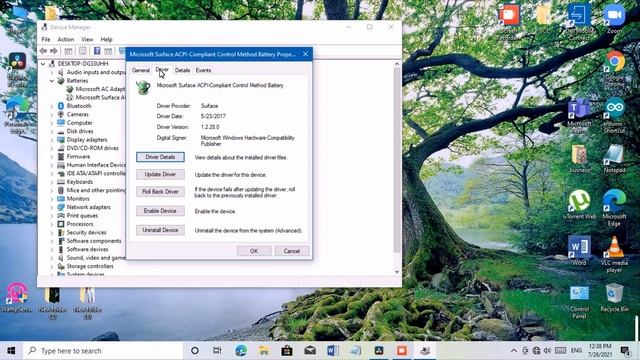Click the scroll down arrow in Device Manager
The image size is (640, 360).
pos(397,272)
